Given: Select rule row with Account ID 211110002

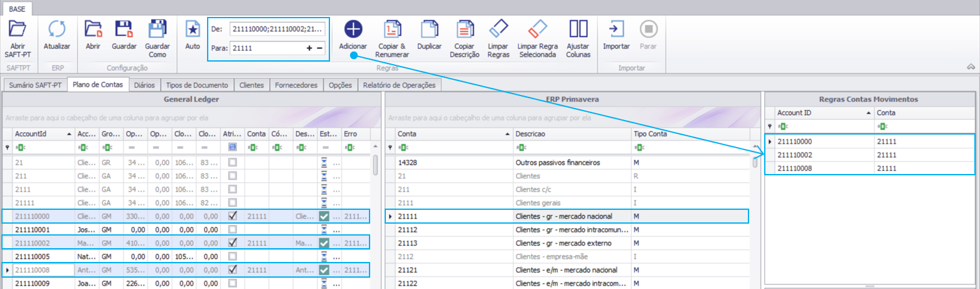Looking at the screenshot, I should 871,155.
